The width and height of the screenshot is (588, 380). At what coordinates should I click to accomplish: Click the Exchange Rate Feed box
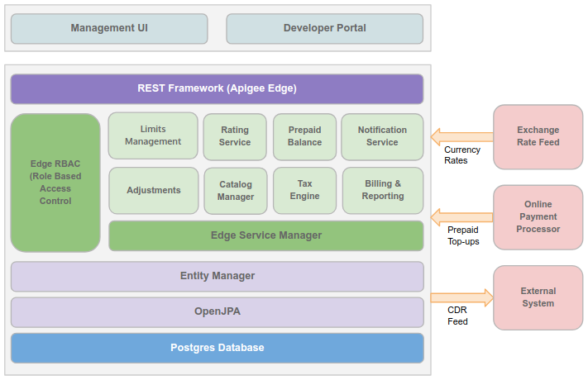click(538, 136)
